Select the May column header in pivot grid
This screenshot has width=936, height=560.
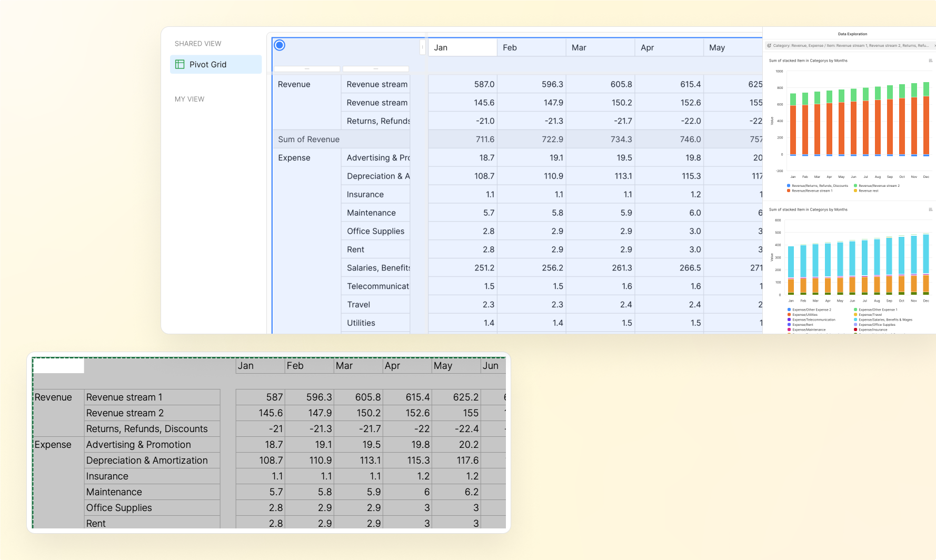[733, 47]
